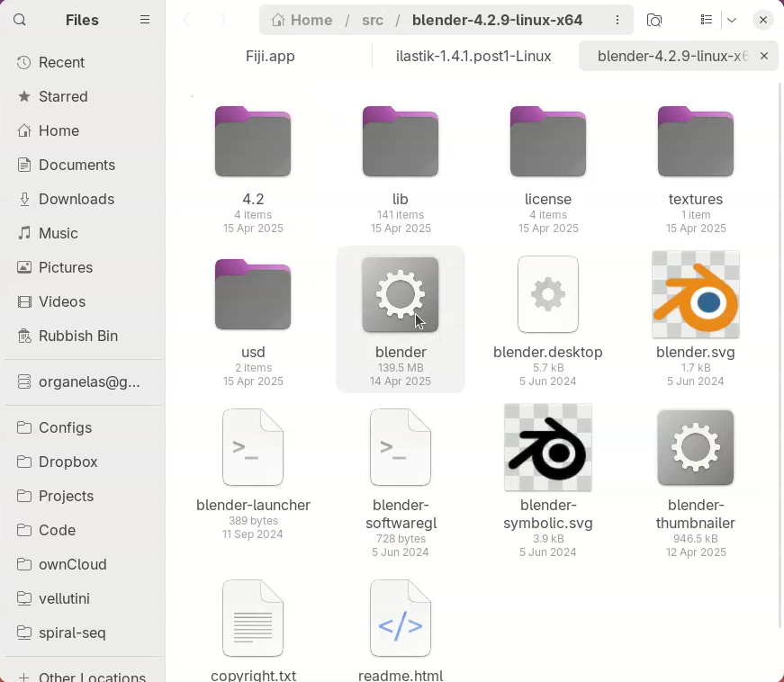Toggle list view layout button
Screen dimensions: 784x682
[707, 20]
